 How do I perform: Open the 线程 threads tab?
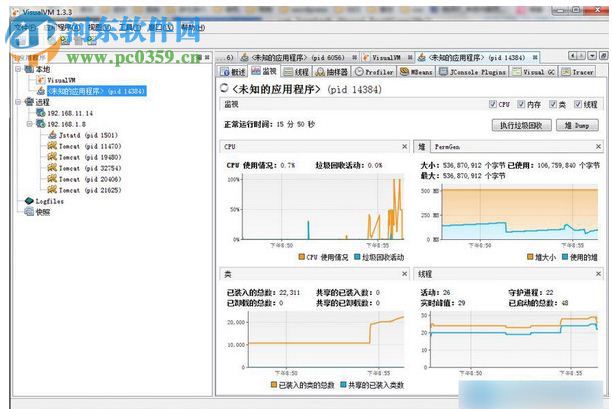[x=296, y=72]
